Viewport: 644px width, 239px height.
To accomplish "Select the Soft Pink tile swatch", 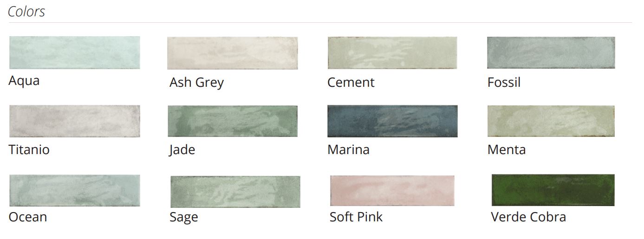I will (x=392, y=191).
